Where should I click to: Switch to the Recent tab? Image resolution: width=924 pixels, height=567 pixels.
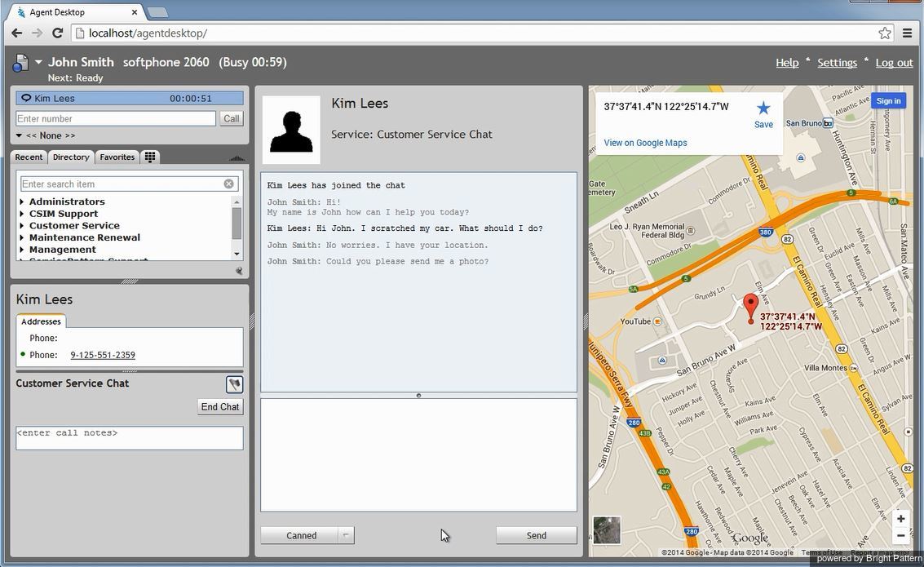(x=29, y=157)
